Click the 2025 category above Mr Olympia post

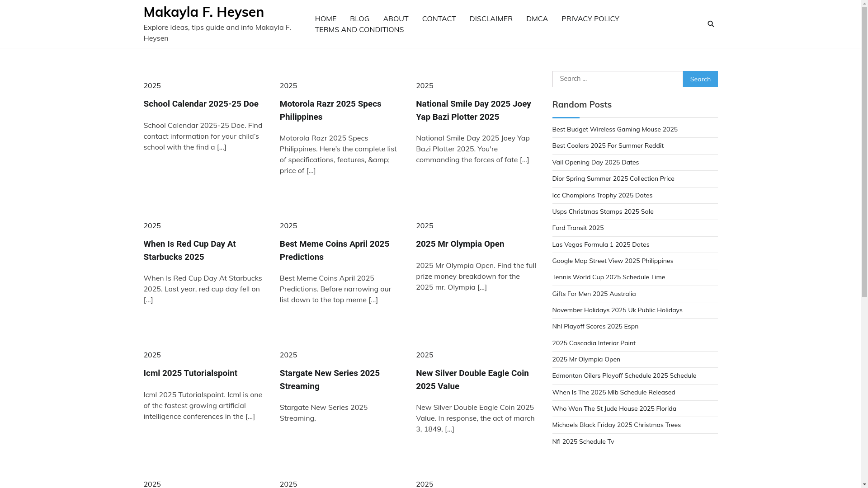tap(425, 225)
